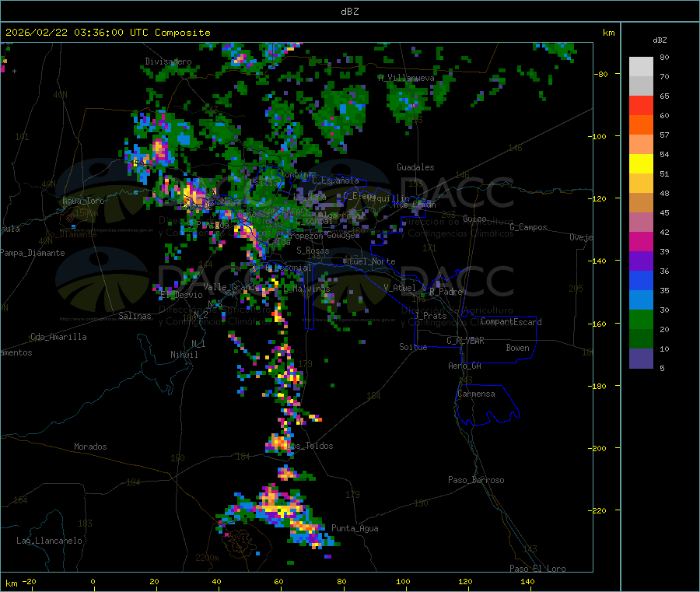Select the 'Pampa_Diamante' label

tap(33, 253)
